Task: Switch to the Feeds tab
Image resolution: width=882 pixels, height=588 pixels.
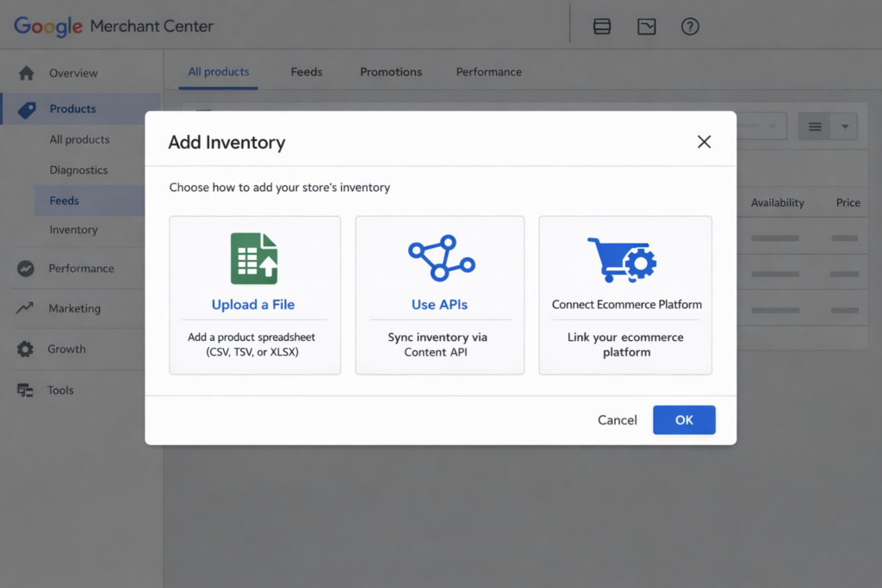Action: pyautogui.click(x=306, y=72)
